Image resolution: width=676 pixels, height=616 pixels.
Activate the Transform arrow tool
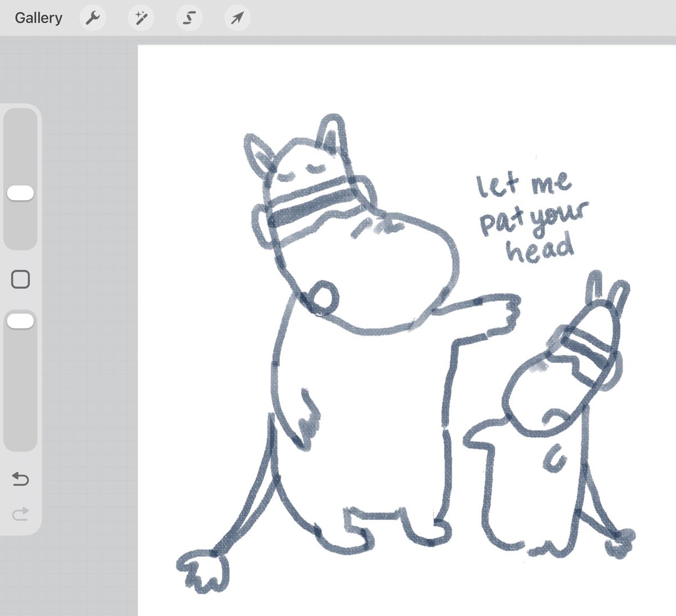coord(237,18)
